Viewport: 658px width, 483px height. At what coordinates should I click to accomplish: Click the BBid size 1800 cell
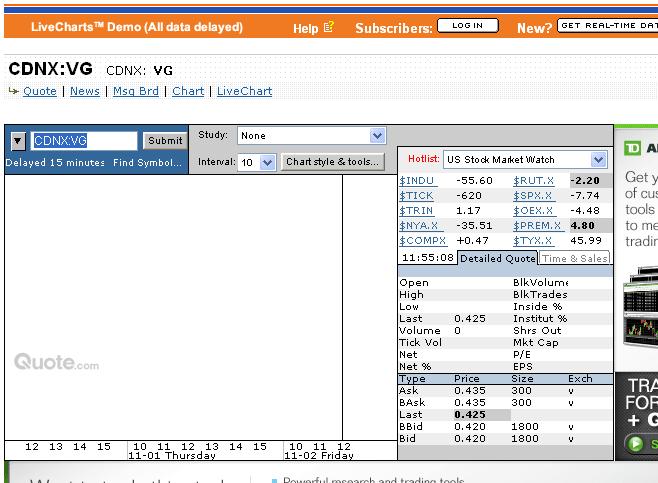[x=525, y=427]
